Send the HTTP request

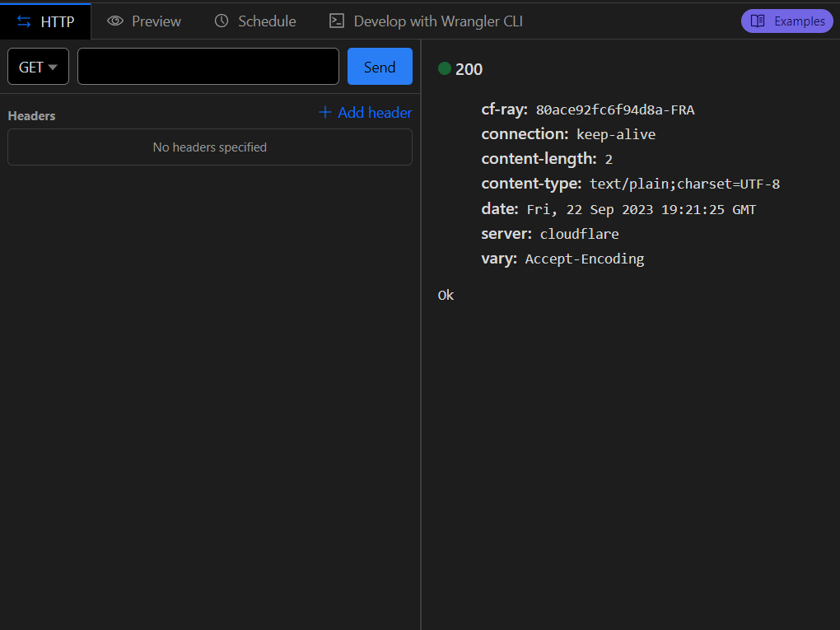[x=380, y=67]
